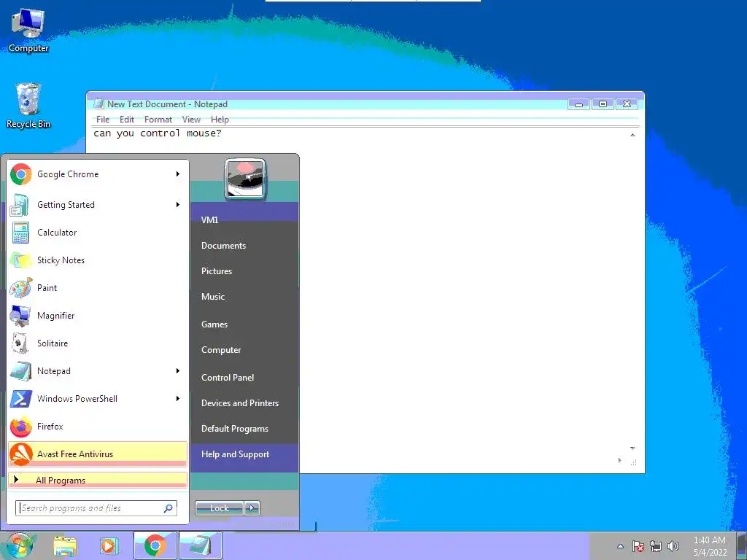Click the Lock button

(220, 508)
